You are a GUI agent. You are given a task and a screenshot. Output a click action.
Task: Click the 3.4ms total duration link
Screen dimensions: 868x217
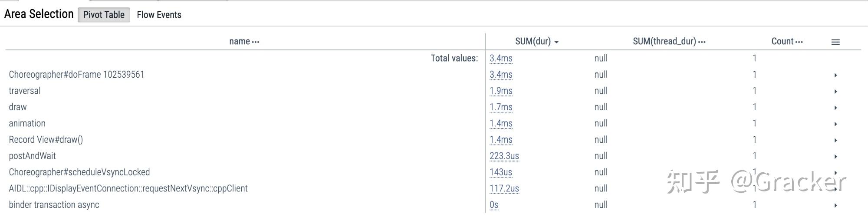(501, 58)
